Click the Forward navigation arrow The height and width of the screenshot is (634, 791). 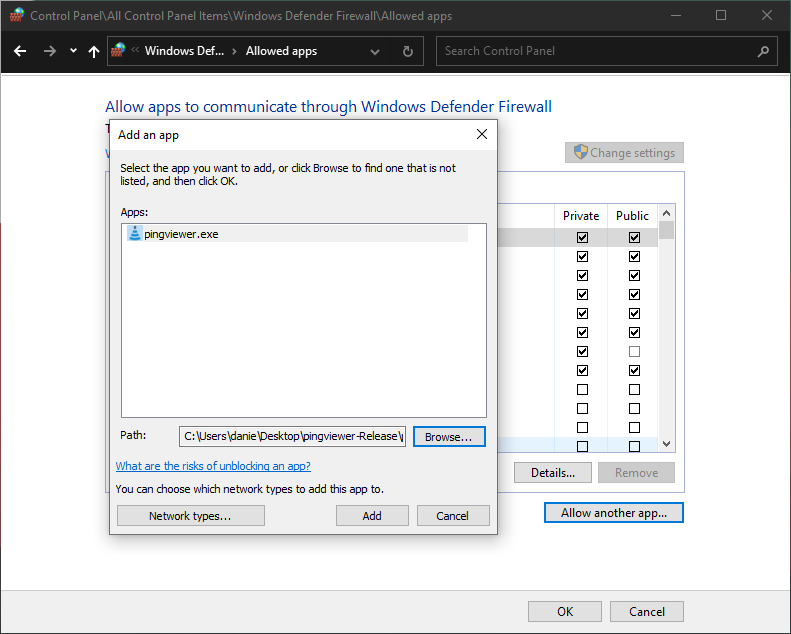[49, 51]
